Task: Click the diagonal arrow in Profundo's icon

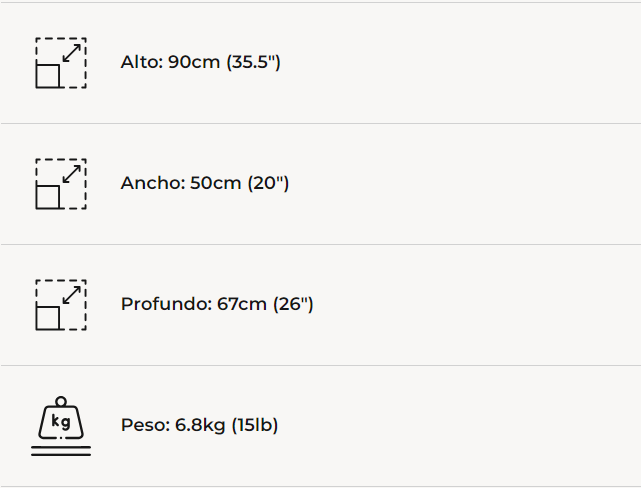Action: click(71, 295)
